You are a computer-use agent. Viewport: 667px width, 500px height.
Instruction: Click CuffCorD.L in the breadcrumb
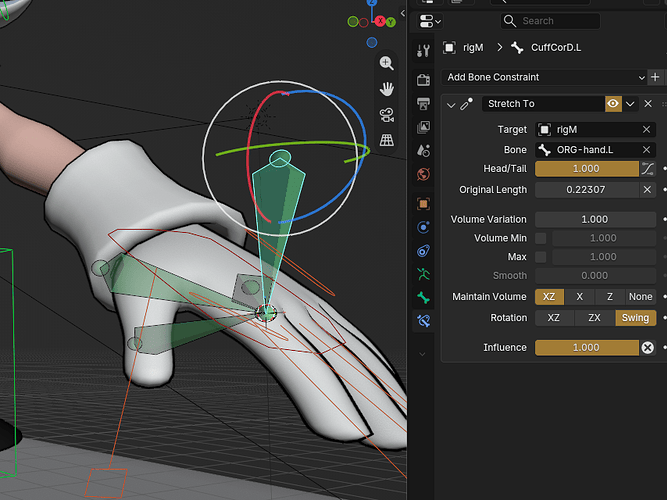(556, 48)
